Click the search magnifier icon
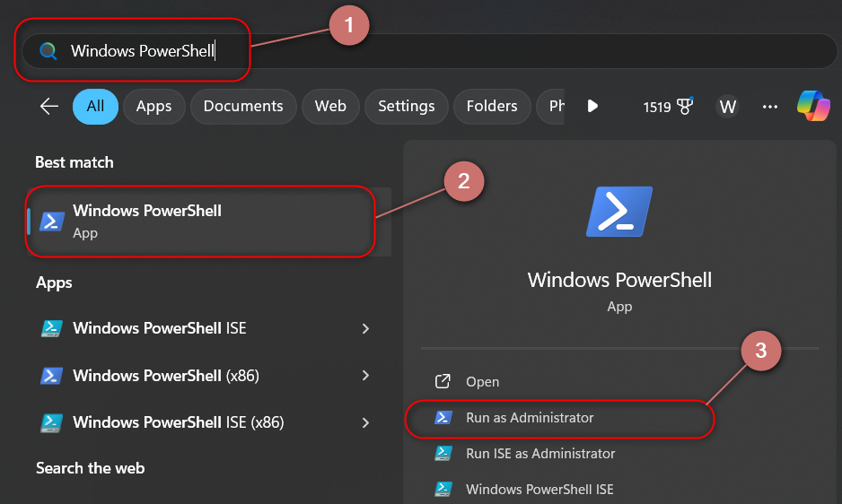Screen dimensions: 842x504 coord(48,51)
